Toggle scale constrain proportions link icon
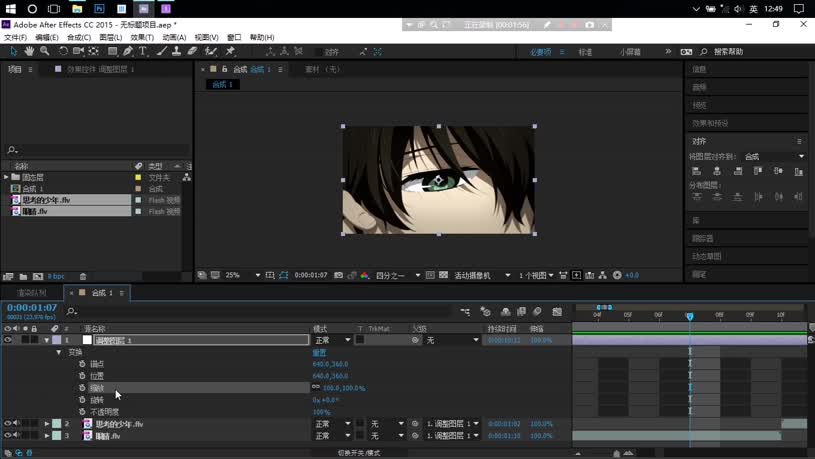815x459 pixels. [x=316, y=387]
